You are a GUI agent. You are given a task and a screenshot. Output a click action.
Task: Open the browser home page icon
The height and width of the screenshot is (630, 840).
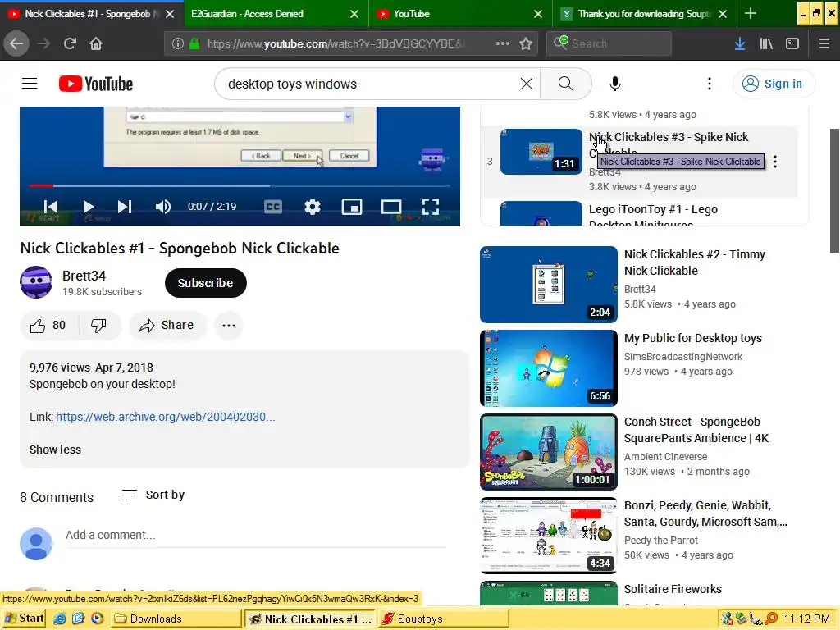coord(96,43)
